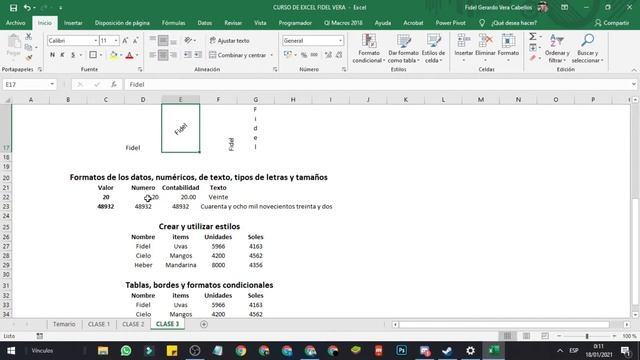The width and height of the screenshot is (640, 360).
Task: Decrease decimal places
Action: [339, 55]
